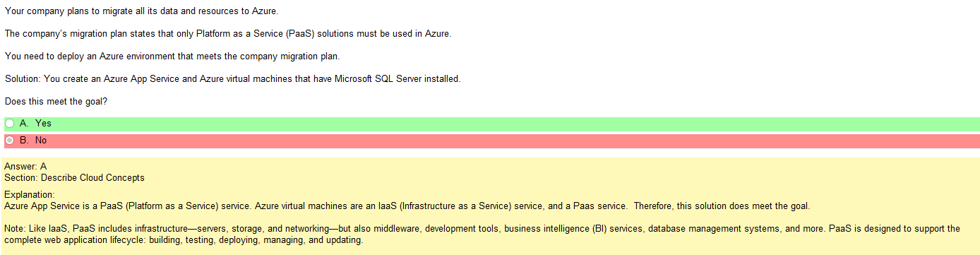Click the "No" answer label
Viewport: 980px width, 255px height.
click(x=41, y=141)
